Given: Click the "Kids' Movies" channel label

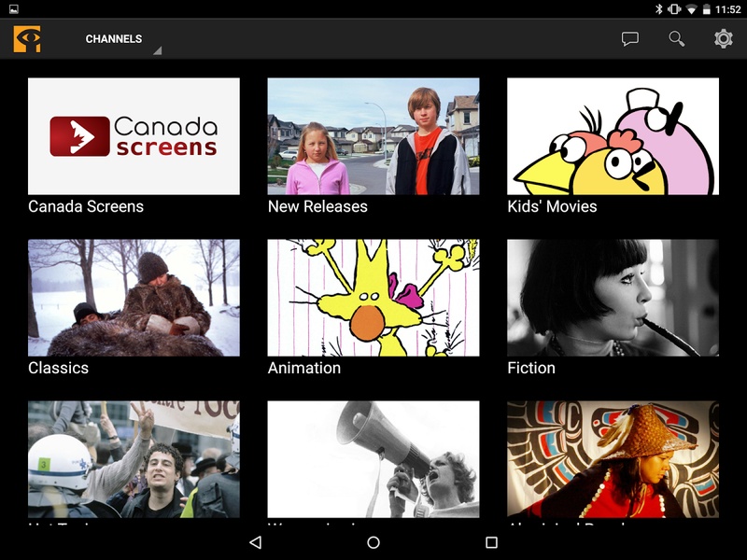Looking at the screenshot, I should coord(552,206).
